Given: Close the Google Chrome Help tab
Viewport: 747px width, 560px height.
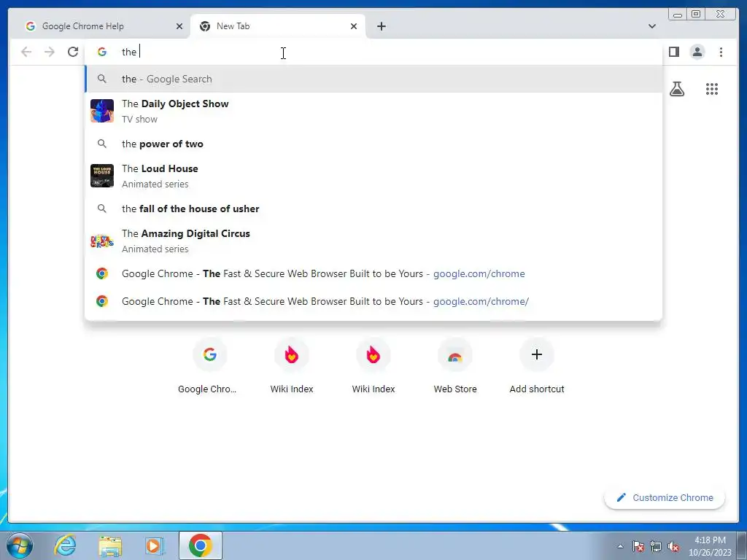Looking at the screenshot, I should [179, 26].
